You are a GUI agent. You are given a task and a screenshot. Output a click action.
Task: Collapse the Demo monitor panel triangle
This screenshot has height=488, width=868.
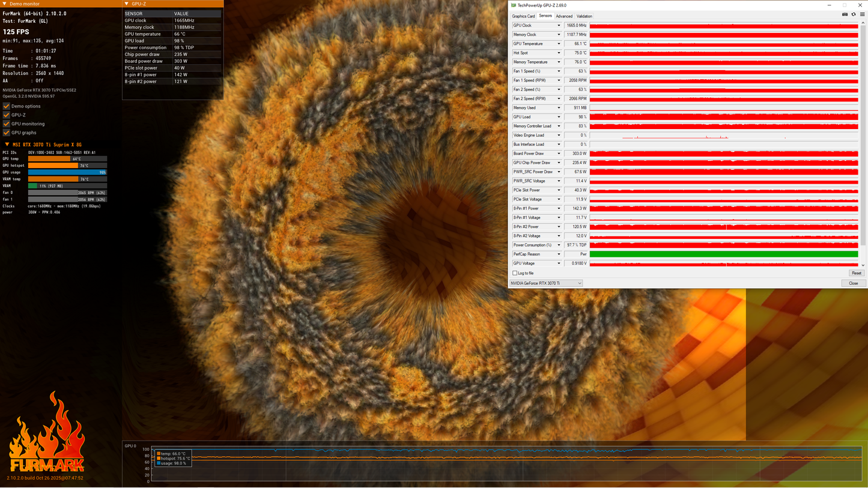click(5, 4)
